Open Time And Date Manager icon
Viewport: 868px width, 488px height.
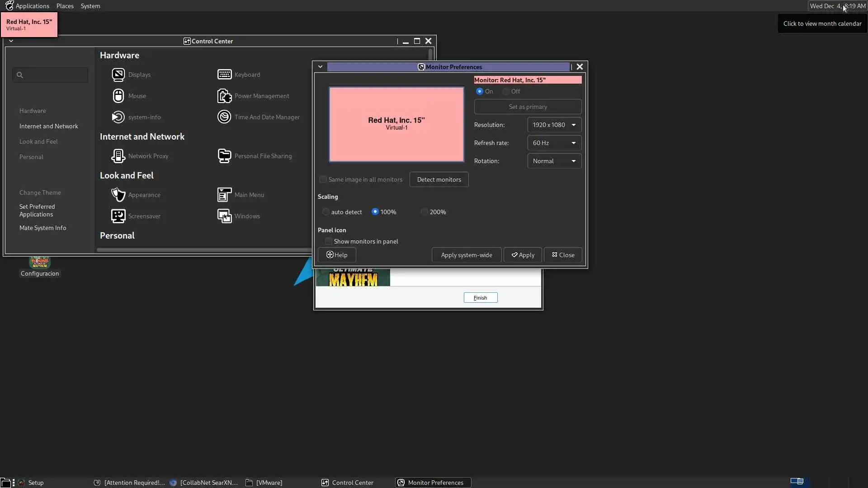224,117
